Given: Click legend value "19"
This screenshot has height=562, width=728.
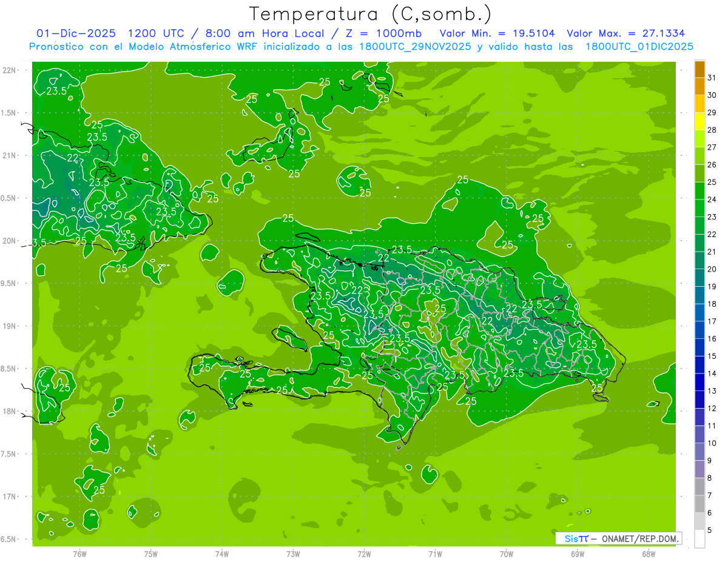Looking at the screenshot, I should coord(712,287).
